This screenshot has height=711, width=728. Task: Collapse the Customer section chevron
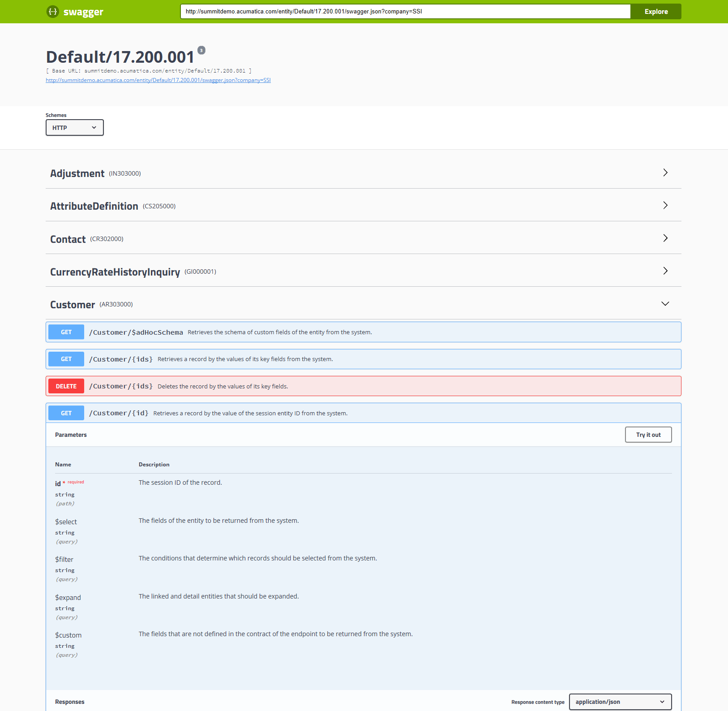coord(665,303)
